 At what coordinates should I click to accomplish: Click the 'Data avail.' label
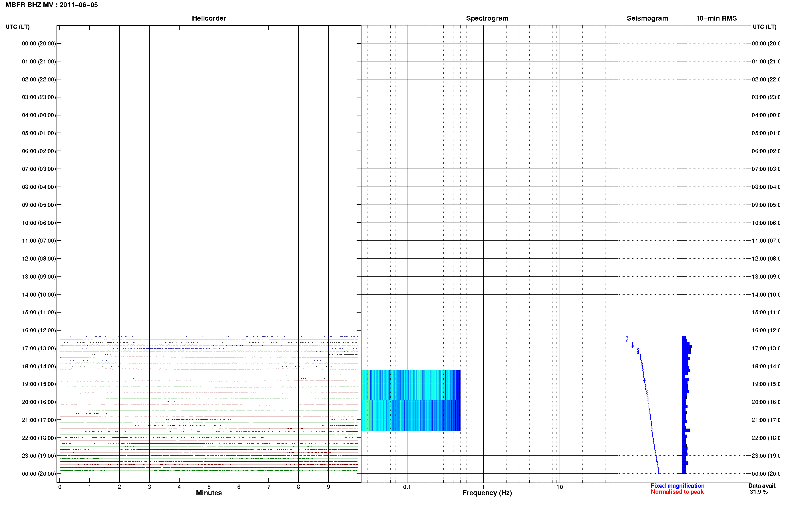762,486
